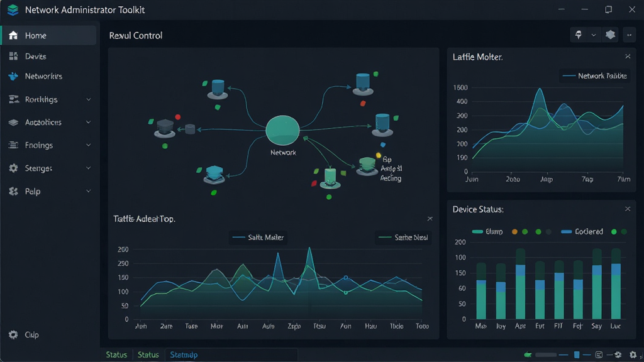Open the dropdown arrow beside the pin icon

pyautogui.click(x=594, y=35)
